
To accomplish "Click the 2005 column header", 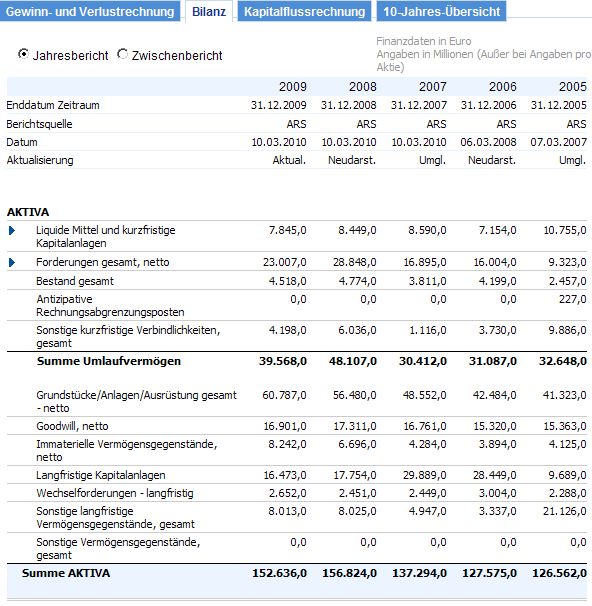I will [573, 87].
